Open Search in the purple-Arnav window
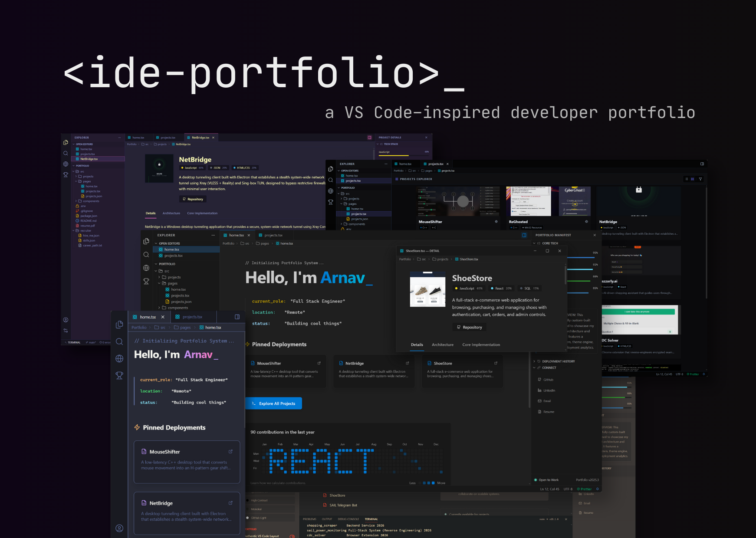Screen dimensions: 756x538 pyautogui.click(x=119, y=341)
